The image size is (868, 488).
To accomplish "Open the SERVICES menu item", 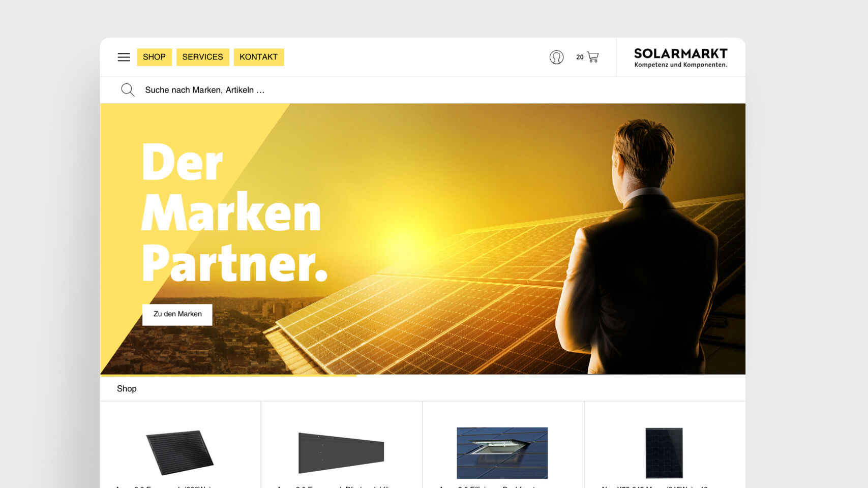I will tap(202, 57).
